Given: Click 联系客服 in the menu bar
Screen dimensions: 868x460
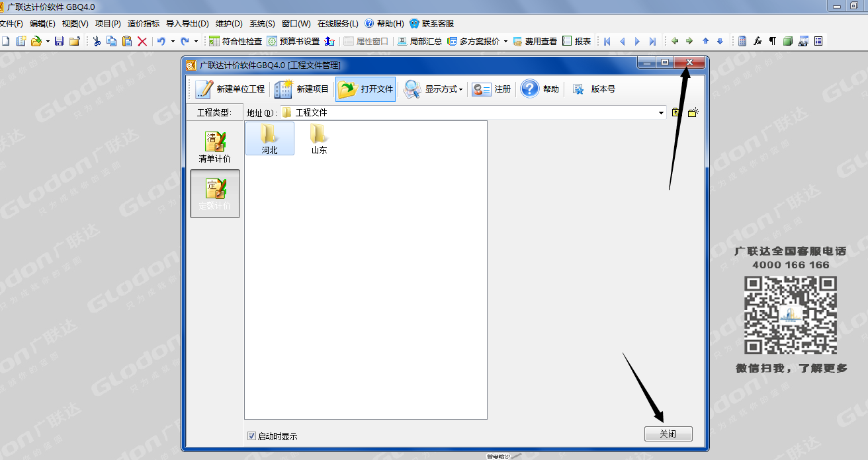Looking at the screenshot, I should [432, 24].
